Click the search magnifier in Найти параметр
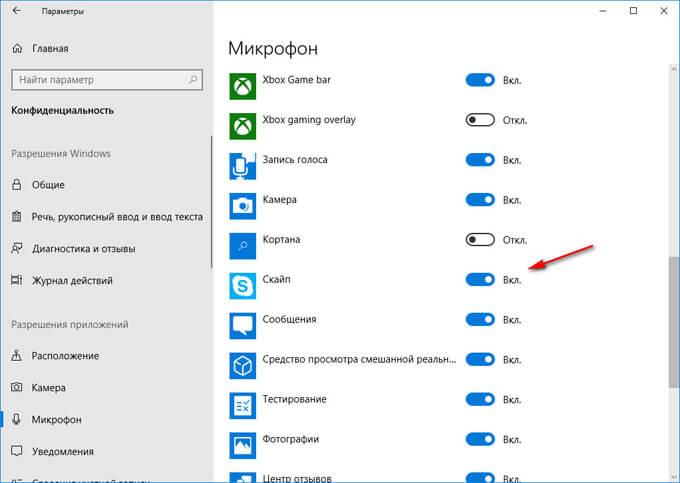Viewport: 680px width, 483px height. tap(193, 79)
